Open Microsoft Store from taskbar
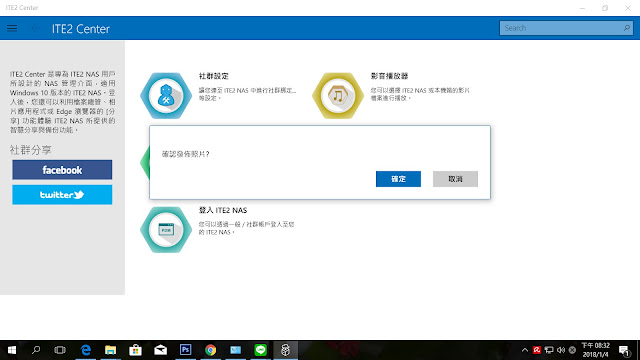 pos(135,350)
